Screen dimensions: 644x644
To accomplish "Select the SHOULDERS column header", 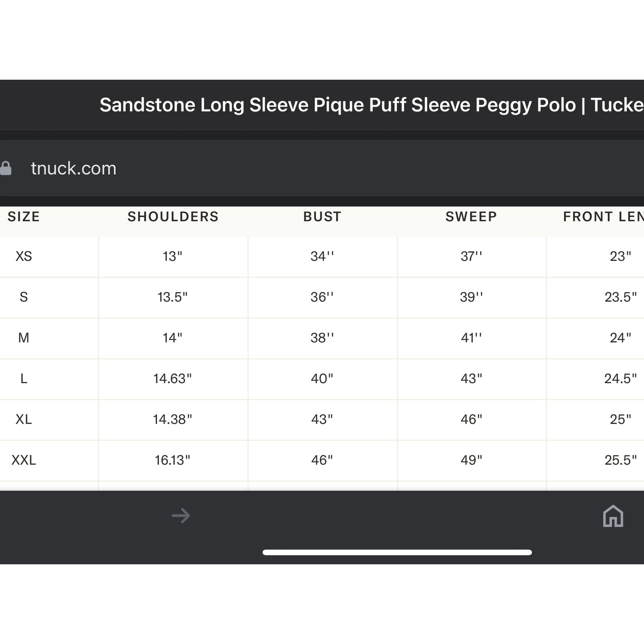I will [173, 217].
